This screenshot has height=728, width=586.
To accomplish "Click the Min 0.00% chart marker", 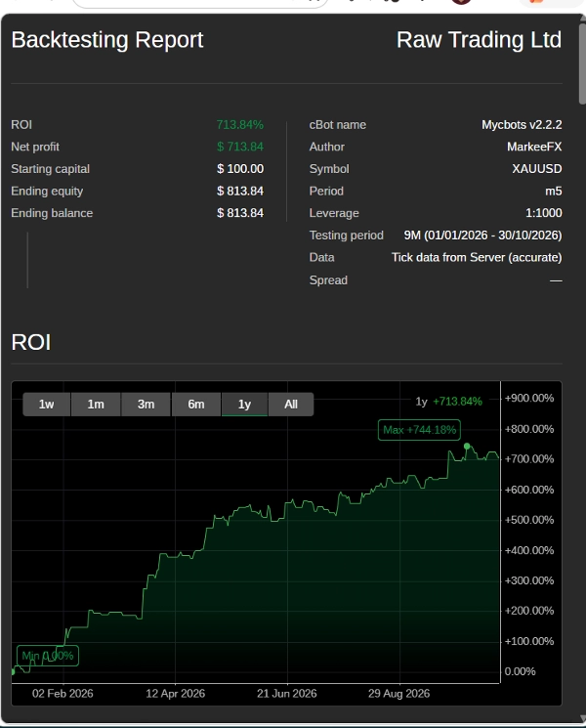I will (47, 656).
